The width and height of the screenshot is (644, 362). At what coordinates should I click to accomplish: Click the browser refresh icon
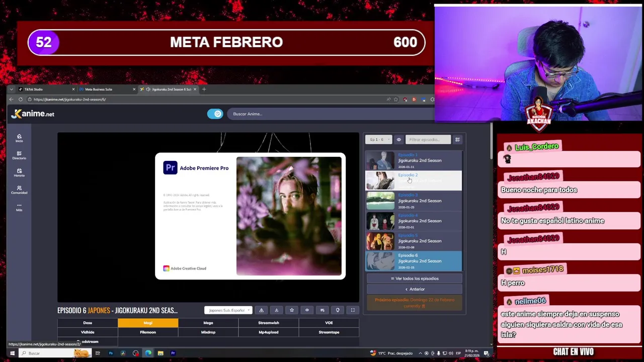(x=21, y=99)
